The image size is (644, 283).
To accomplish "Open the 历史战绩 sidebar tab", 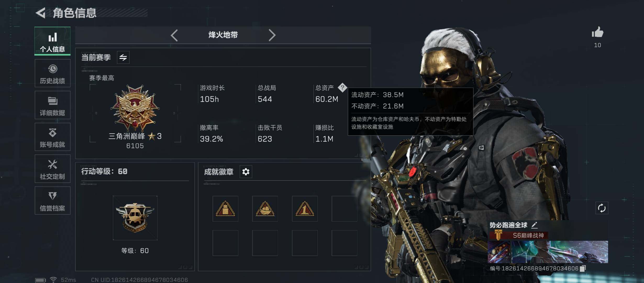I will click(x=52, y=73).
